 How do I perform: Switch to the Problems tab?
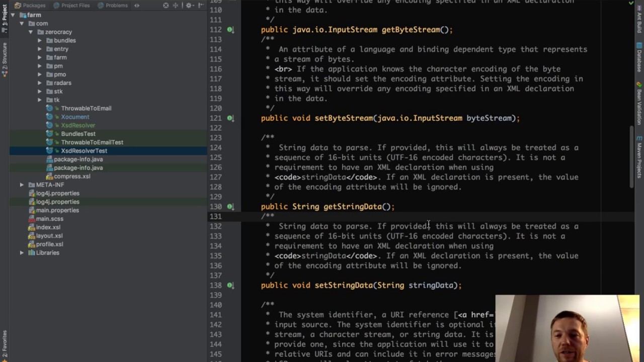pyautogui.click(x=112, y=5)
